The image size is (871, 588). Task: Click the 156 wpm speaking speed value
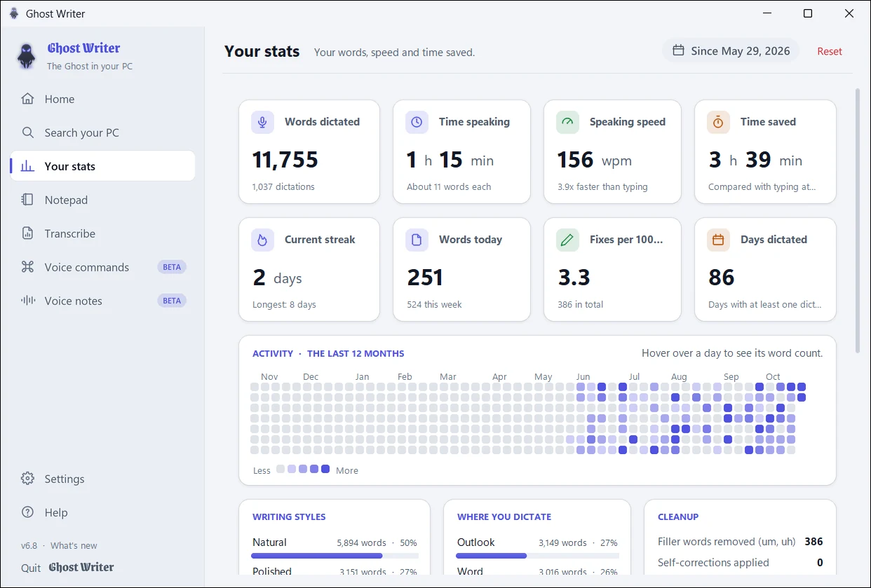coord(595,160)
